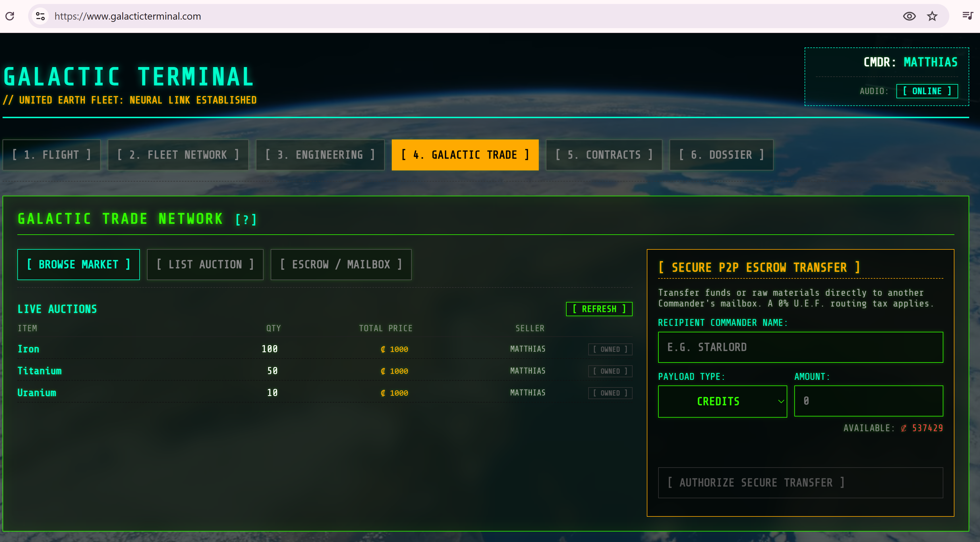
Task: Open the Fleet Network tab
Action: click(x=178, y=155)
